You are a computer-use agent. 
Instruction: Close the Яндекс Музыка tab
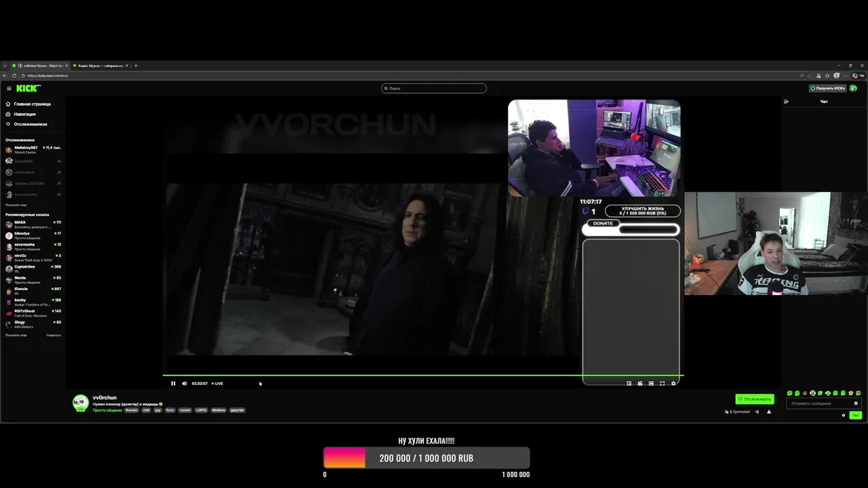[127, 66]
